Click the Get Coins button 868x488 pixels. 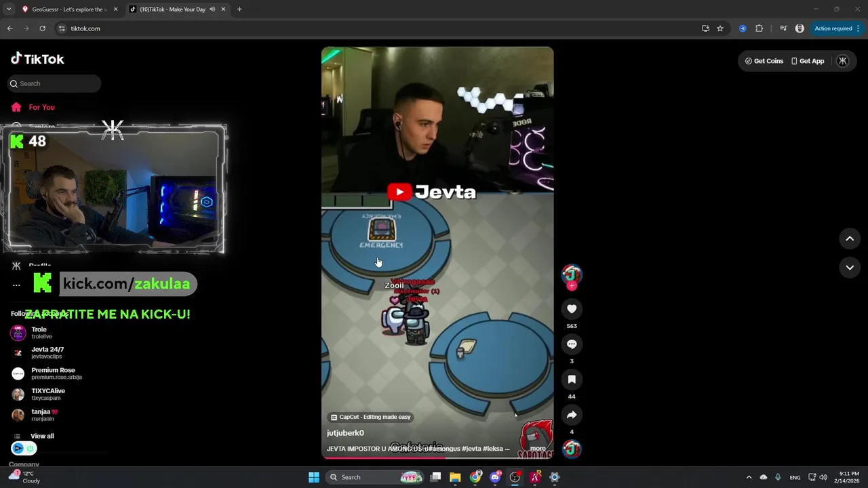click(x=764, y=61)
